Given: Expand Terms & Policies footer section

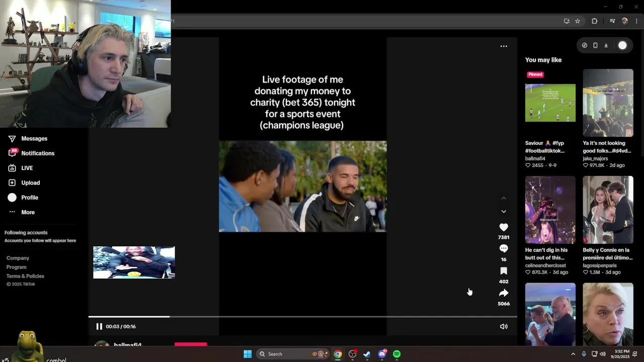Looking at the screenshot, I should click(25, 276).
